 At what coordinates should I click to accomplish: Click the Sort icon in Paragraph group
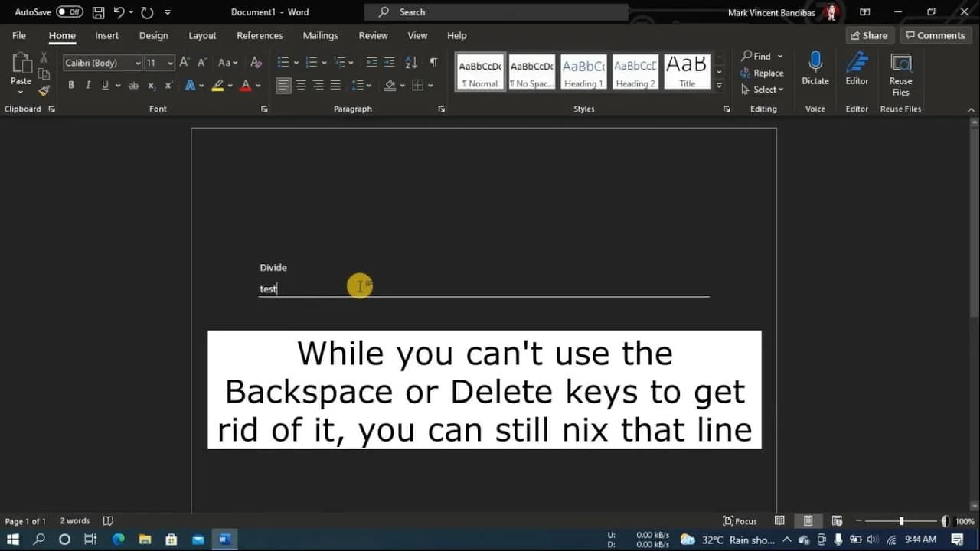pos(411,63)
